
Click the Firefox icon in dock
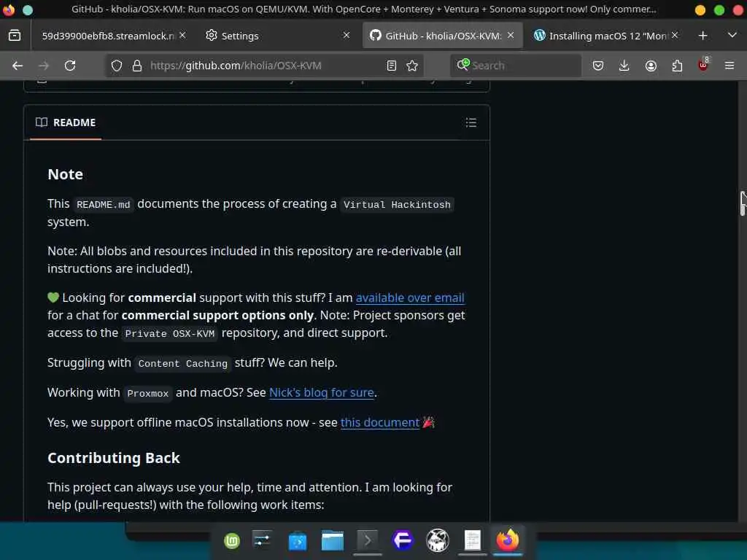tap(508, 540)
